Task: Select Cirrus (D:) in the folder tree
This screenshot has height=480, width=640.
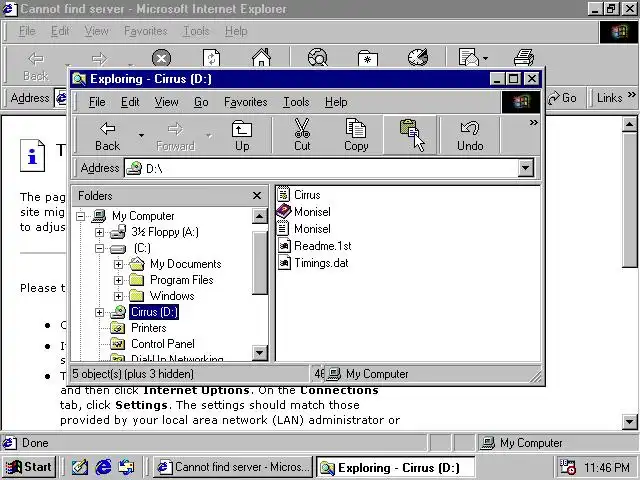Action: pyautogui.click(x=154, y=312)
